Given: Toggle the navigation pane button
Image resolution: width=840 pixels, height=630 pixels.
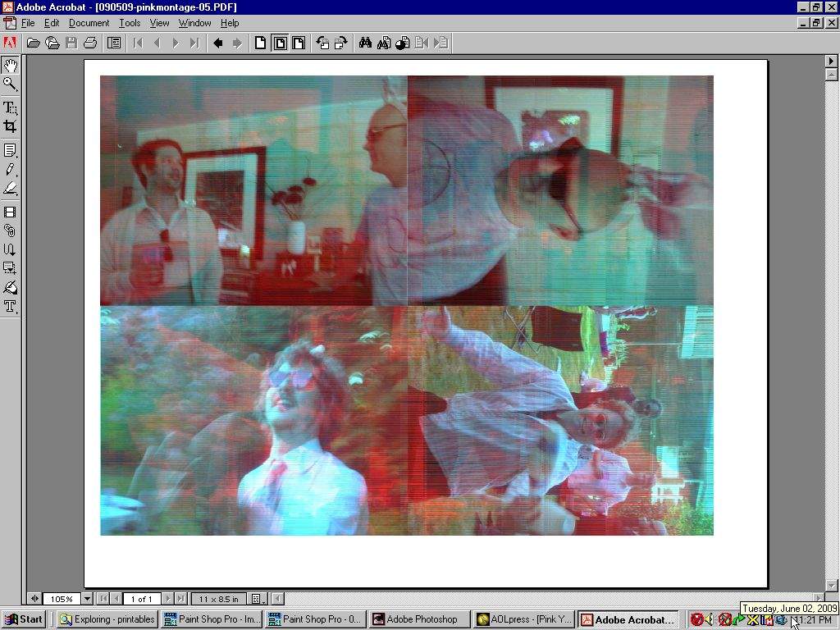Looking at the screenshot, I should (115, 43).
